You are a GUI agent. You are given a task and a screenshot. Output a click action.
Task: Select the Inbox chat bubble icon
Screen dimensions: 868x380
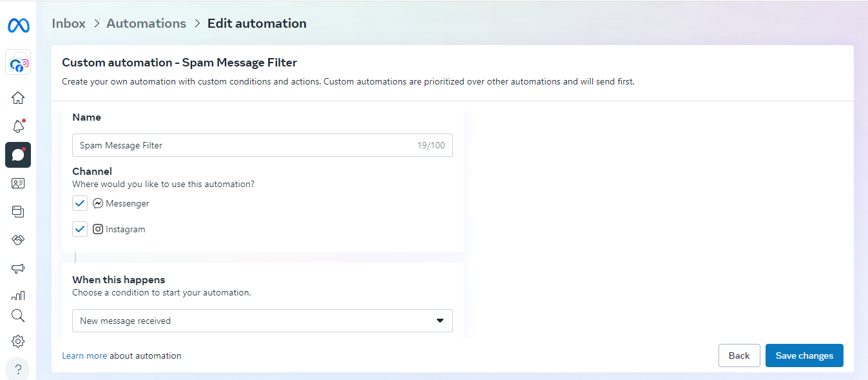click(18, 155)
